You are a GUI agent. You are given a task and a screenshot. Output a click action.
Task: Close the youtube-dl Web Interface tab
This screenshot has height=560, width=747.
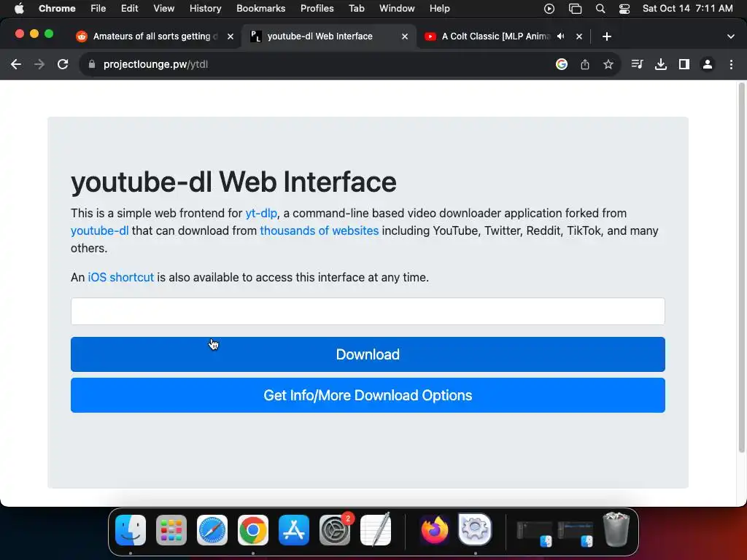coord(405,36)
